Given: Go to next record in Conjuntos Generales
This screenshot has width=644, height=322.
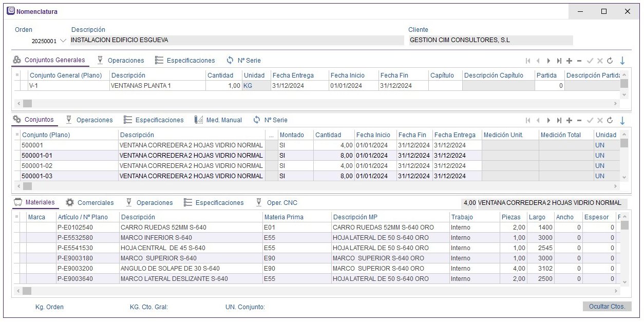Looking at the screenshot, I should coord(548,61).
